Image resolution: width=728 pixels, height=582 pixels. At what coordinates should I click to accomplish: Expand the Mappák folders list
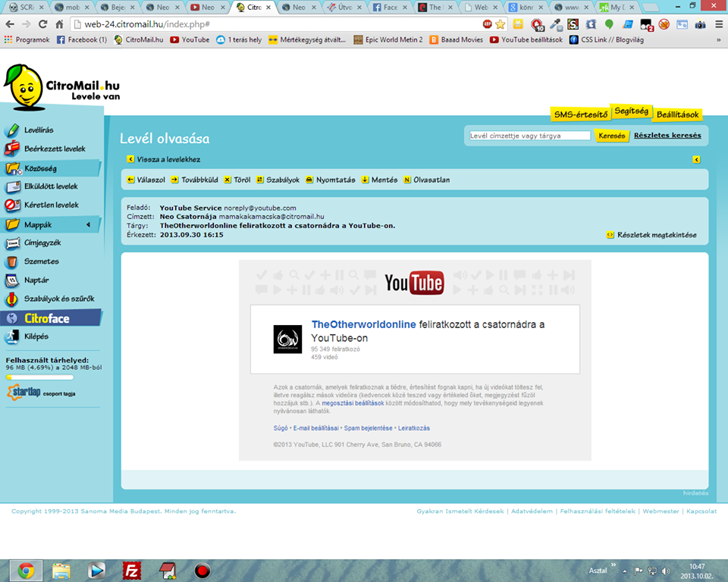88,225
